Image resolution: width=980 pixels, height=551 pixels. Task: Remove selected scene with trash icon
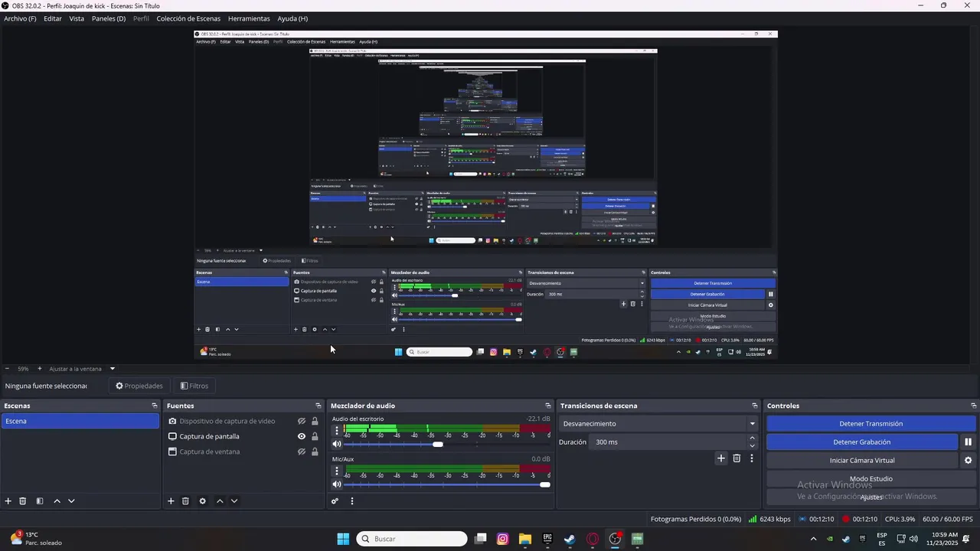pos(23,501)
